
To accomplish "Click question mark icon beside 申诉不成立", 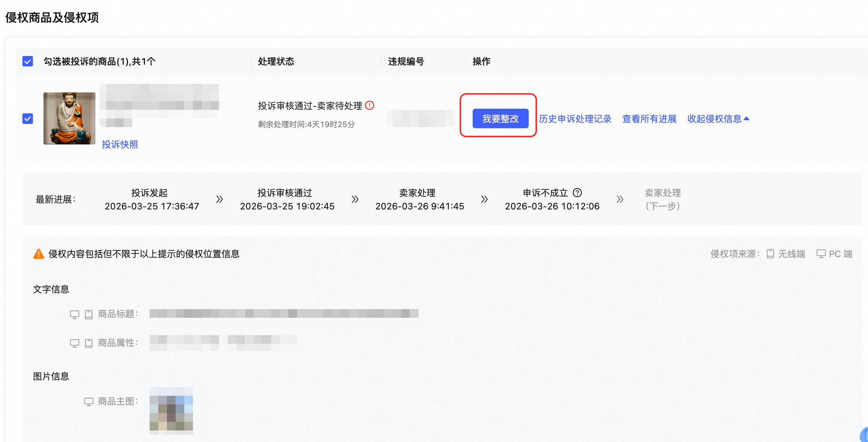I will coord(577,193).
